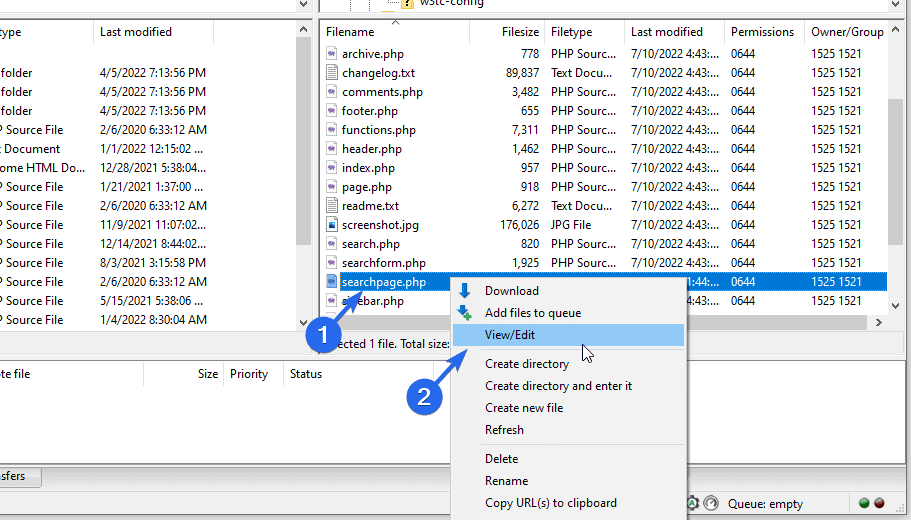This screenshot has height=520, width=911.
Task: Click remote file list scroll up arrow
Action: coord(895,30)
